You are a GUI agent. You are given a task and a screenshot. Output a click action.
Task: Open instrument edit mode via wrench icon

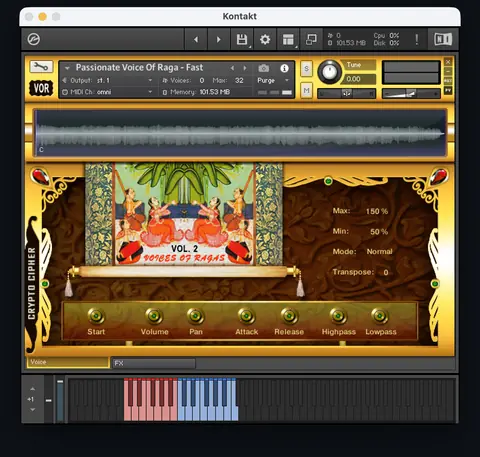point(41,67)
